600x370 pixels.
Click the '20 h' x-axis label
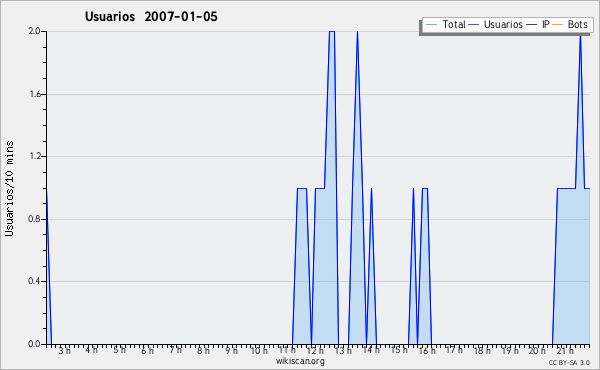(x=537, y=350)
